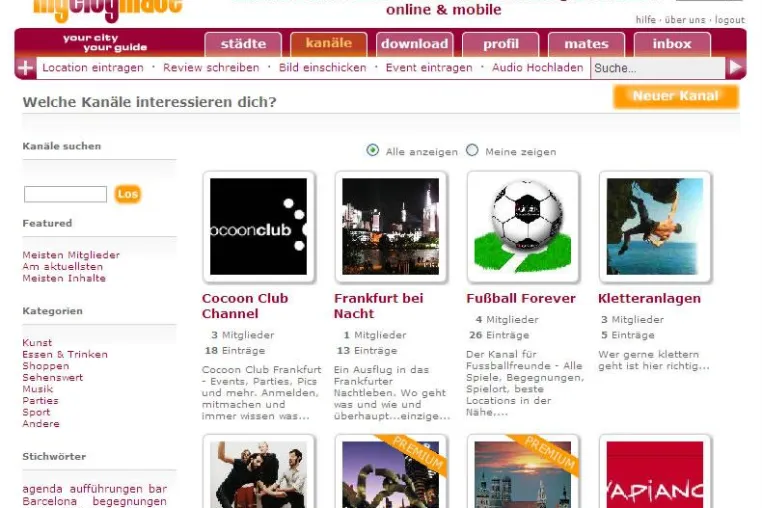
Task: Click the bar keyword tag
Action: (x=157, y=489)
